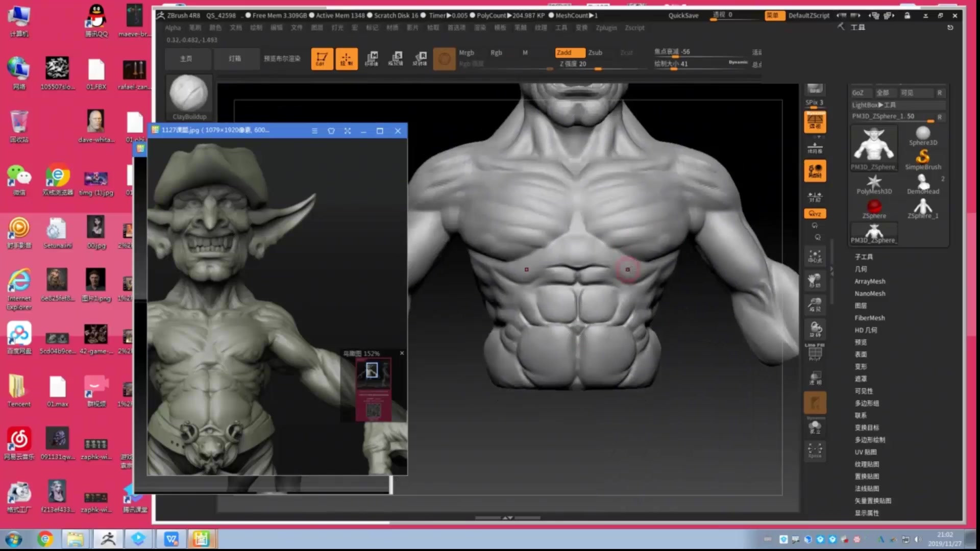Select the DemoHead tool icon
The width and height of the screenshot is (980, 551).
click(x=922, y=182)
